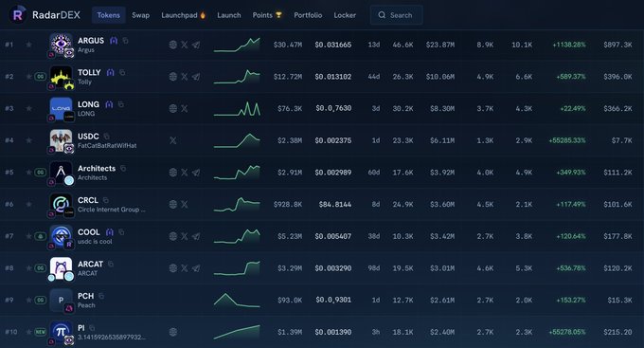Click PI change +55278.05%
This screenshot has width=644, height=348.
pyautogui.click(x=567, y=332)
